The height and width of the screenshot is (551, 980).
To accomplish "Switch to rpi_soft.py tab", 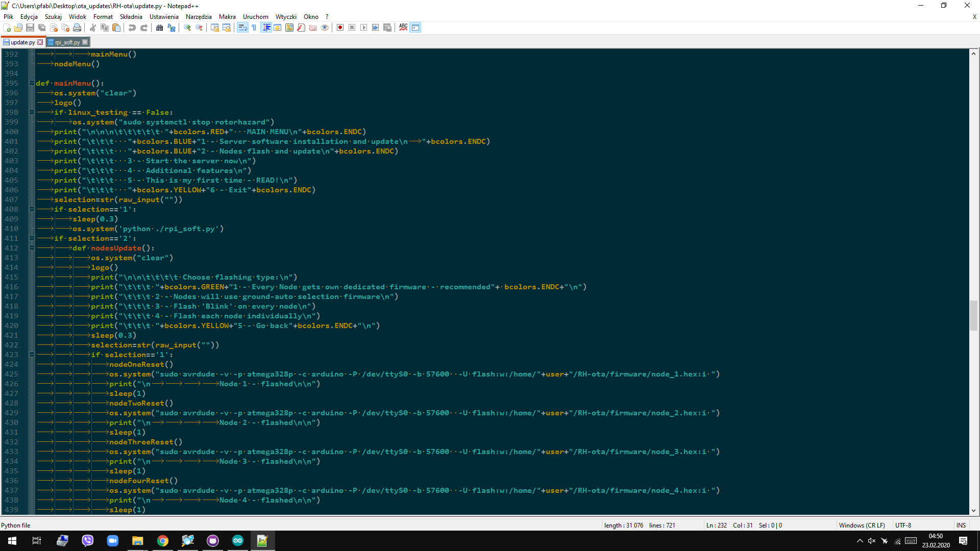I will pos(67,42).
